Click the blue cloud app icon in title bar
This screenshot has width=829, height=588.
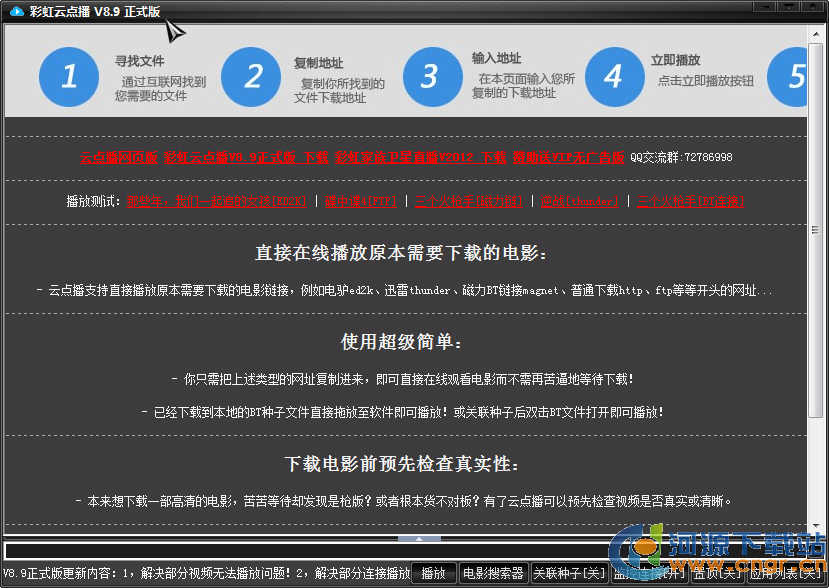pos(17,11)
